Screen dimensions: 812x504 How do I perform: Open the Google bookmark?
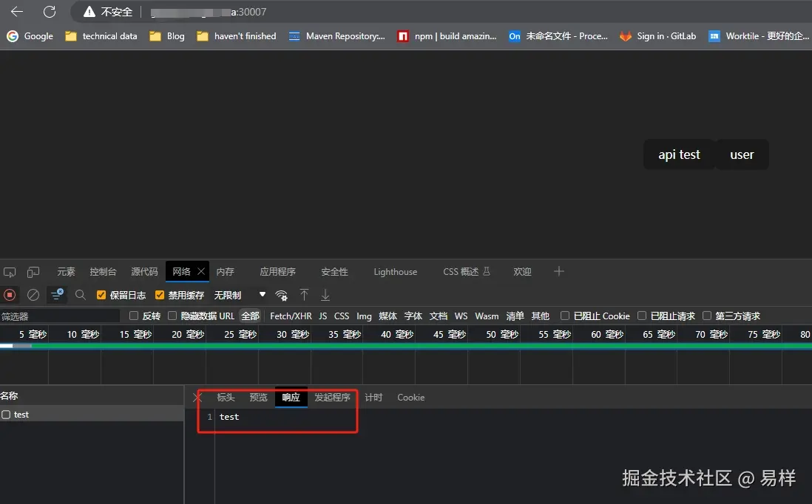(x=30, y=36)
